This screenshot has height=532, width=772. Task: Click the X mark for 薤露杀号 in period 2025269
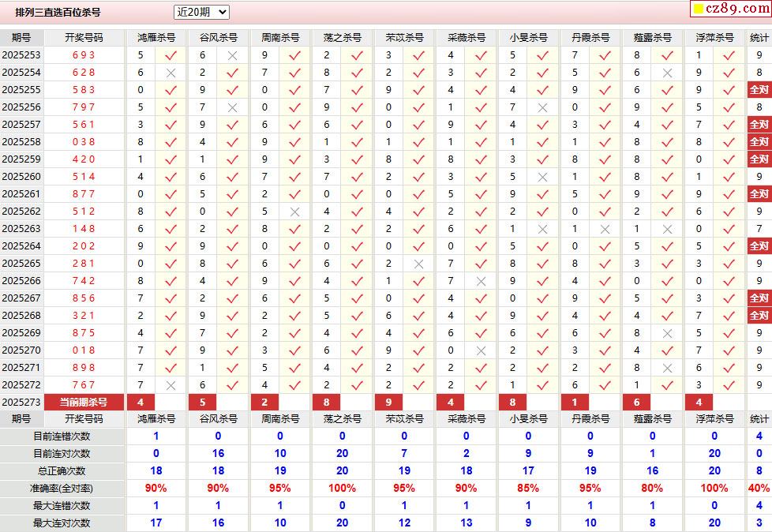pyautogui.click(x=667, y=333)
